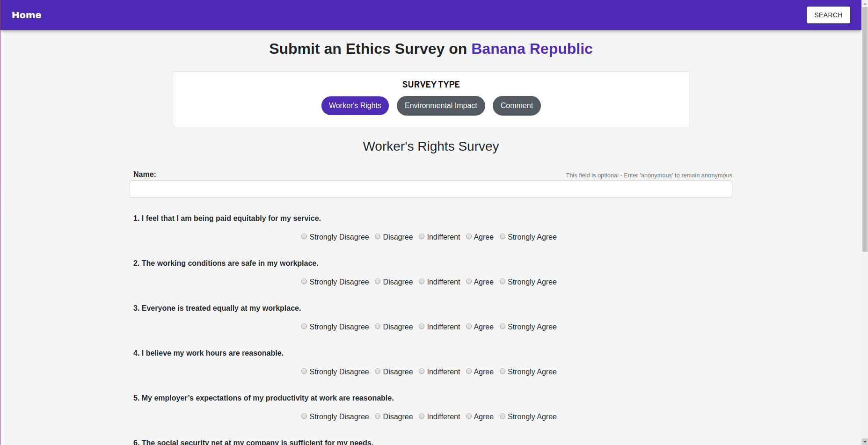Viewport: 868px width, 445px height.
Task: Switch to the Comment survey type
Action: point(517,106)
